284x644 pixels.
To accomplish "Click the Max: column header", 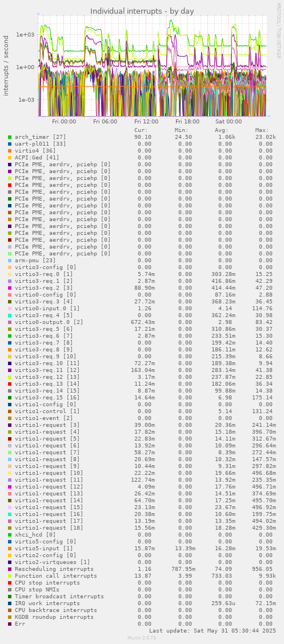I will coord(262,130).
